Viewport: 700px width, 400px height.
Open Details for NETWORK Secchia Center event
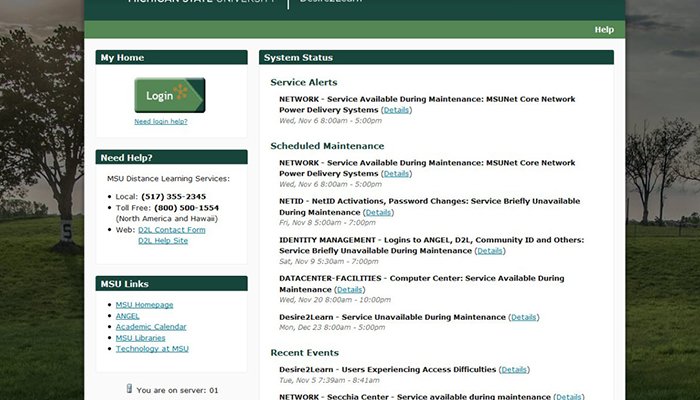click(x=569, y=396)
